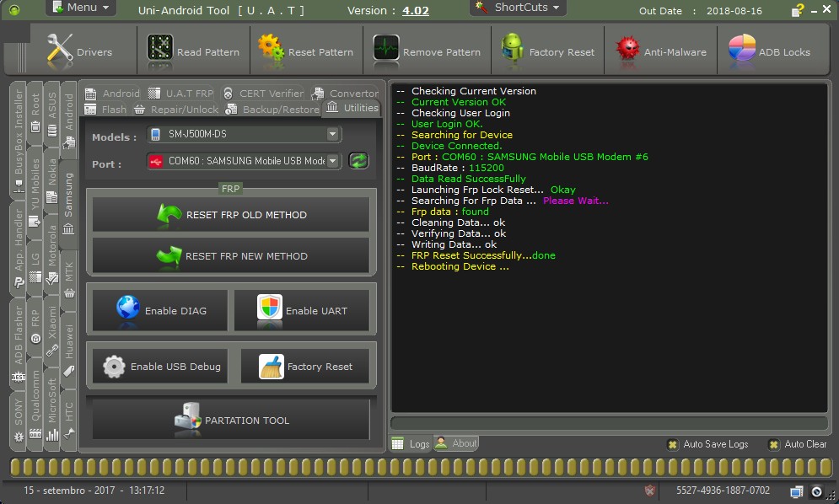Show the Logs tab below the console
The image size is (839, 504).
411,443
